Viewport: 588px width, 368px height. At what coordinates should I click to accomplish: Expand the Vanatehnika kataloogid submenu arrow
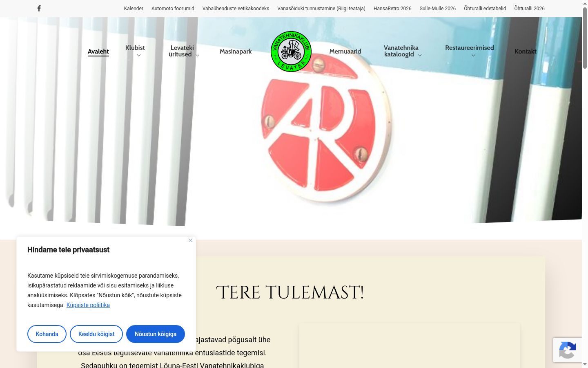(x=420, y=55)
